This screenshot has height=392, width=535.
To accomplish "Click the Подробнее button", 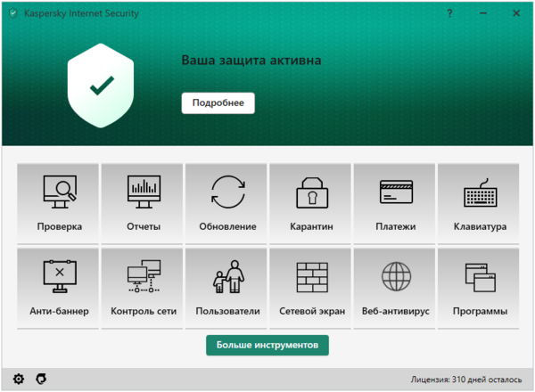I will [218, 103].
